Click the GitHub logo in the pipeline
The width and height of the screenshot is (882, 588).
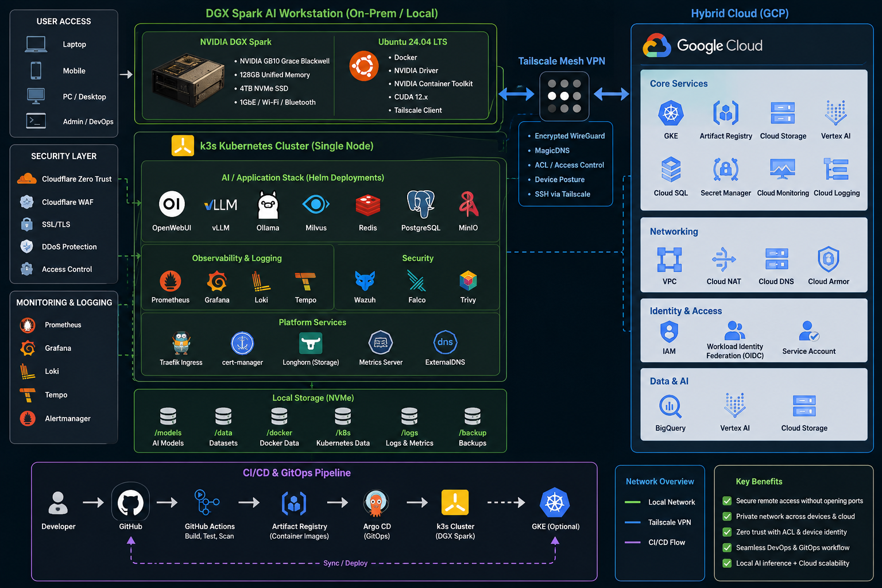coord(130,503)
